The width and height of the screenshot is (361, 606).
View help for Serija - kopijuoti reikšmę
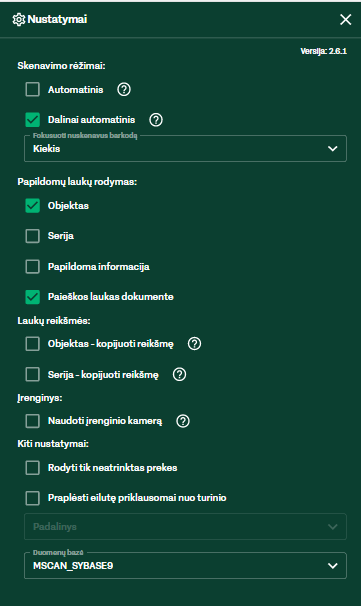(179, 374)
